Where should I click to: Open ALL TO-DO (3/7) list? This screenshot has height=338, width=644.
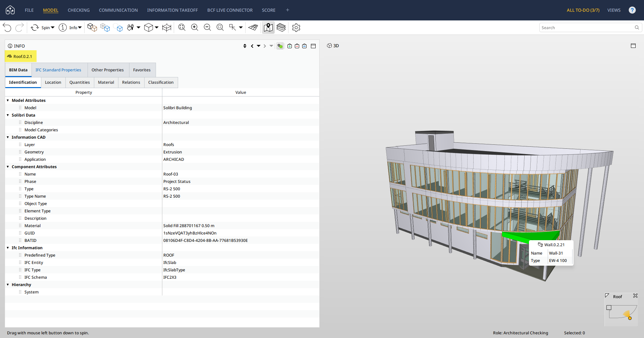point(583,10)
